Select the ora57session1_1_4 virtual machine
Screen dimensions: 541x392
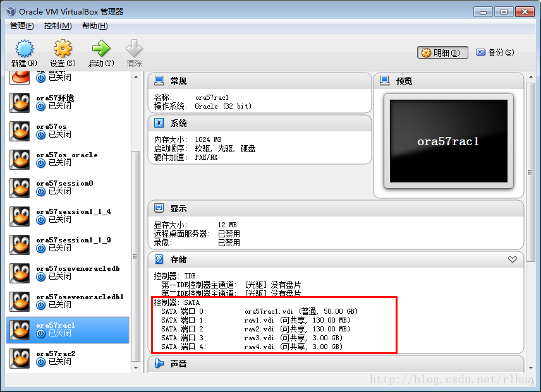pos(68,217)
